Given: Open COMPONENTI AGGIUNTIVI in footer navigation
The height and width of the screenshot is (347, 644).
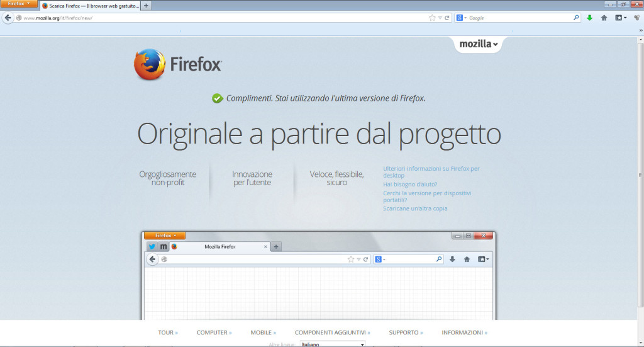Looking at the screenshot, I should (332, 333).
